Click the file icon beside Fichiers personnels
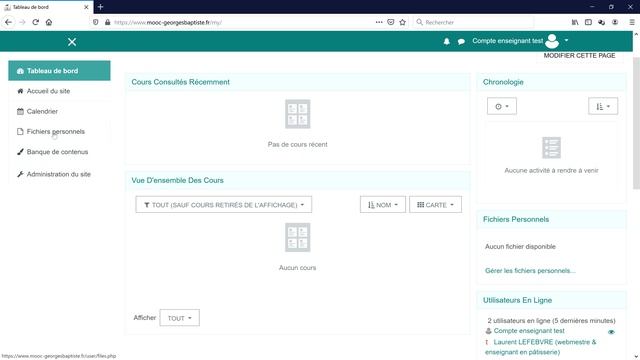This screenshot has width=640, height=360. (20, 131)
